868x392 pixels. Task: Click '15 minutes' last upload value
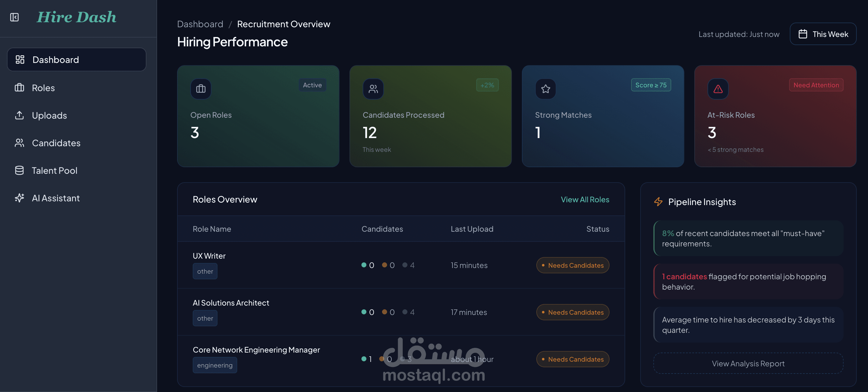click(469, 265)
